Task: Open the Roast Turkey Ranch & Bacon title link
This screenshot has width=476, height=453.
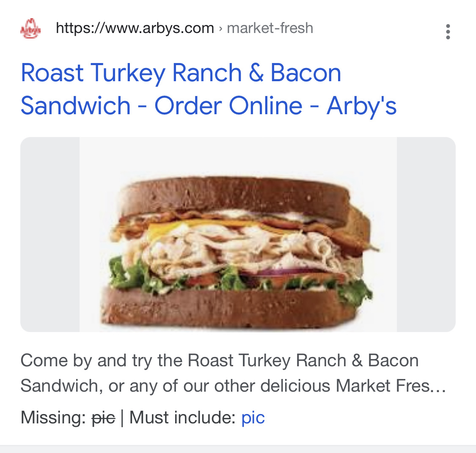Action: tap(181, 73)
